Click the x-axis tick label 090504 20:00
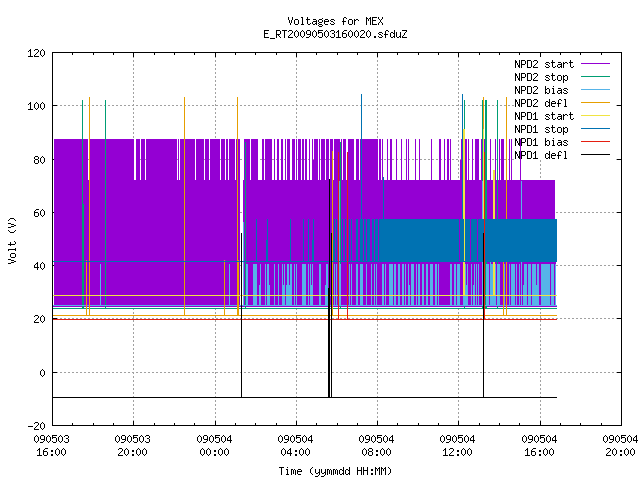Viewport: 640px width, 480px height. click(x=620, y=446)
